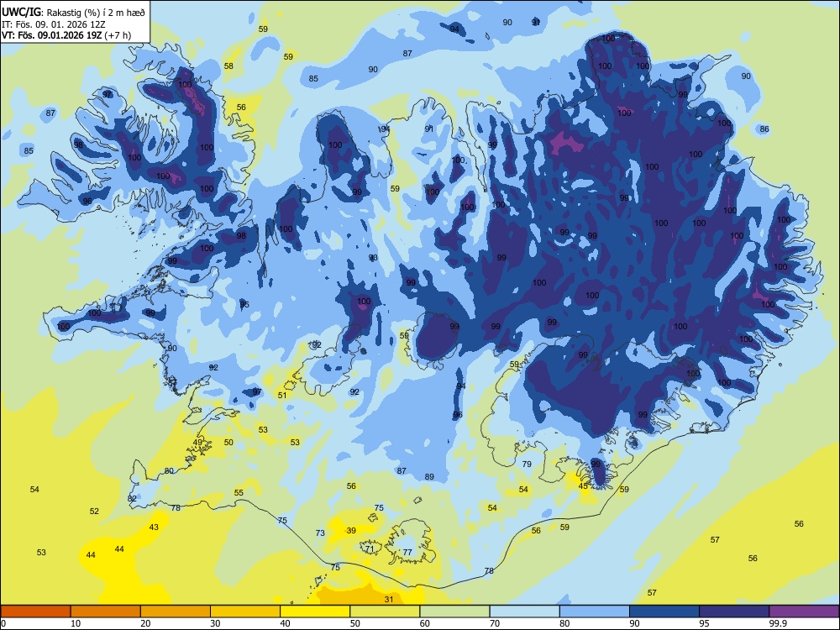
Task: Click the '95' legend scale label
Action: pos(704,623)
